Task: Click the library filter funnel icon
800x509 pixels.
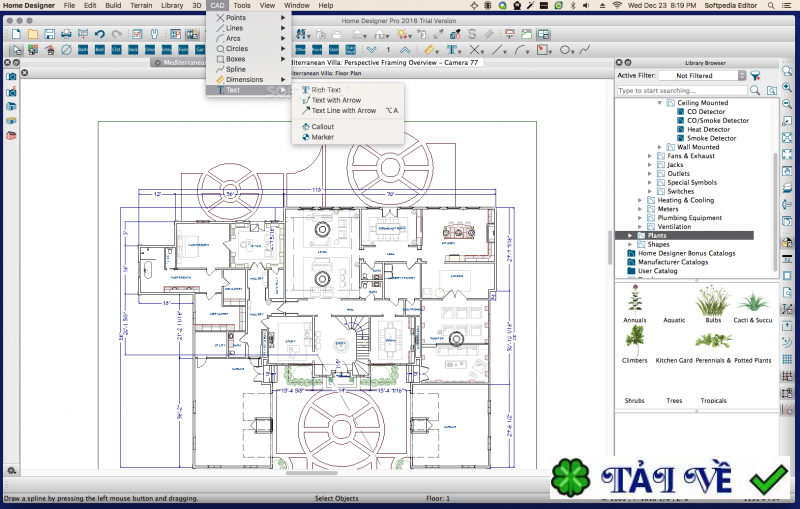Action: click(x=756, y=75)
